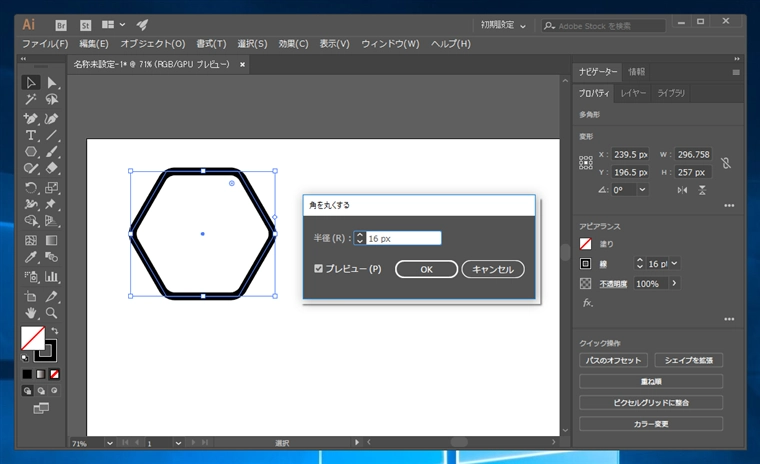
Task: Open the artboard number dropdown
Action: [178, 443]
